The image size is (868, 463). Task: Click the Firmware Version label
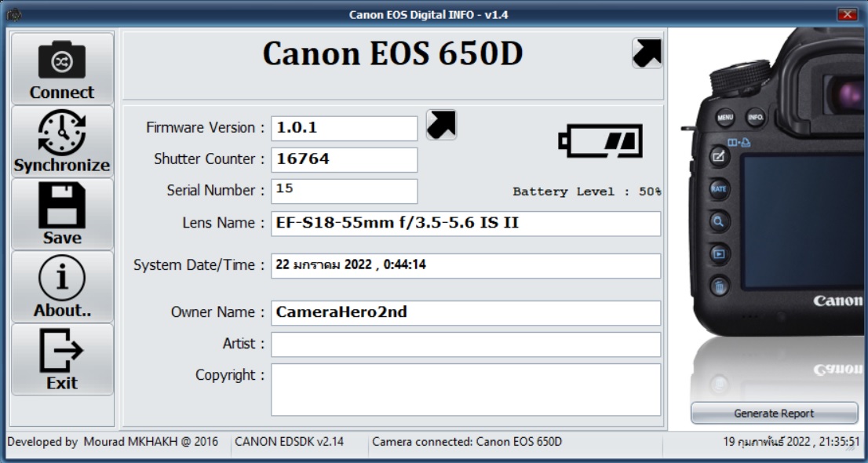point(206,127)
